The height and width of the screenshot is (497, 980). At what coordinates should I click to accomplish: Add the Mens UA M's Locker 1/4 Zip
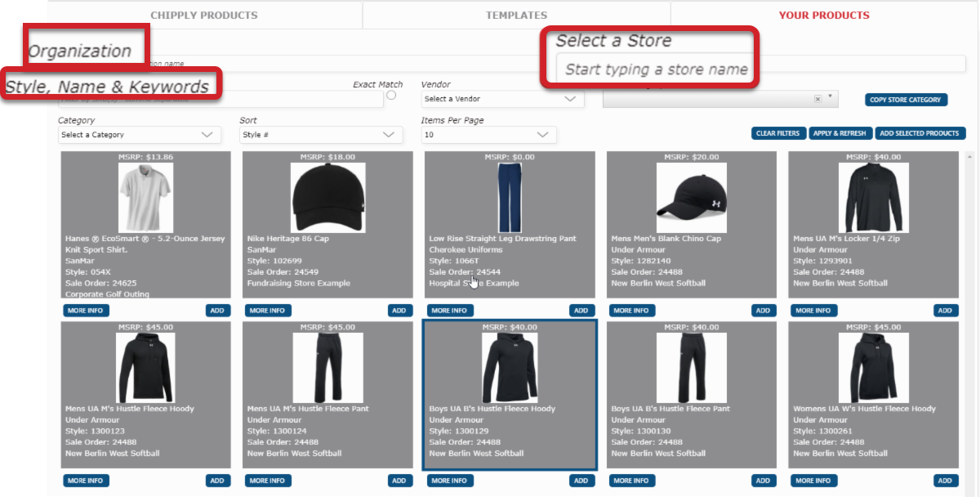(x=945, y=311)
